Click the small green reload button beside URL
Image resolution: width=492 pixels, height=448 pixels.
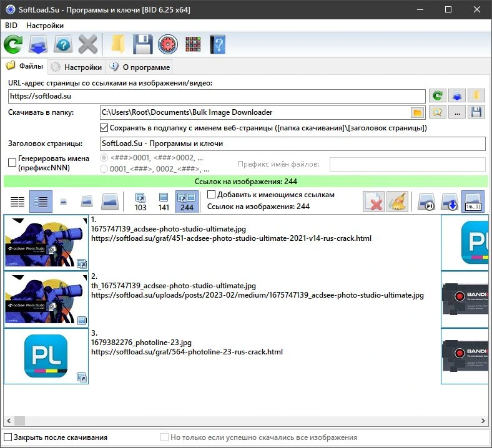438,95
